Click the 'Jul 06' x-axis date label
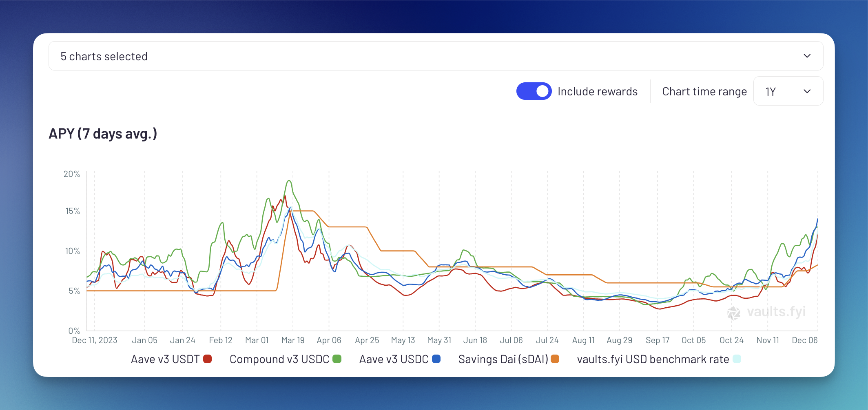 [x=511, y=340]
